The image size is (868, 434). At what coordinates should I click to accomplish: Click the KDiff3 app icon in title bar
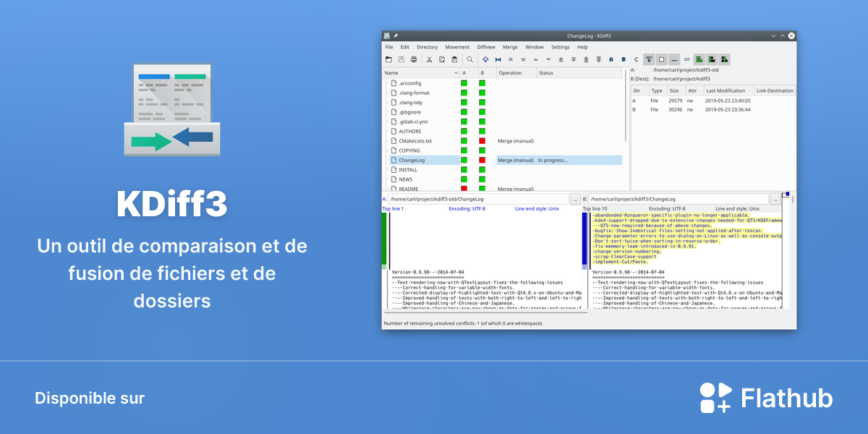click(x=387, y=35)
